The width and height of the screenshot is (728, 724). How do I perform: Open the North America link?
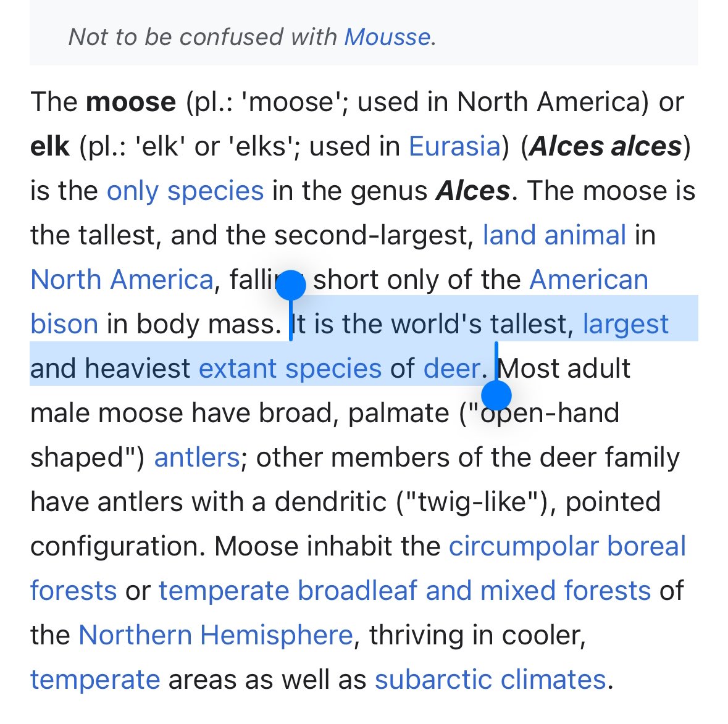[122, 280]
